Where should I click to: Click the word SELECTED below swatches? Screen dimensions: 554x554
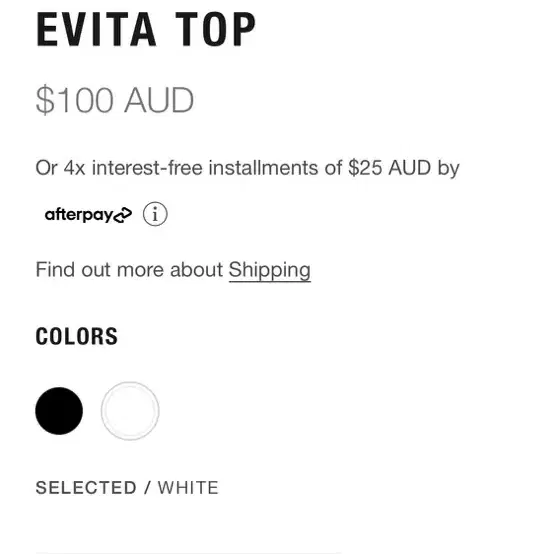pyautogui.click(x=86, y=488)
